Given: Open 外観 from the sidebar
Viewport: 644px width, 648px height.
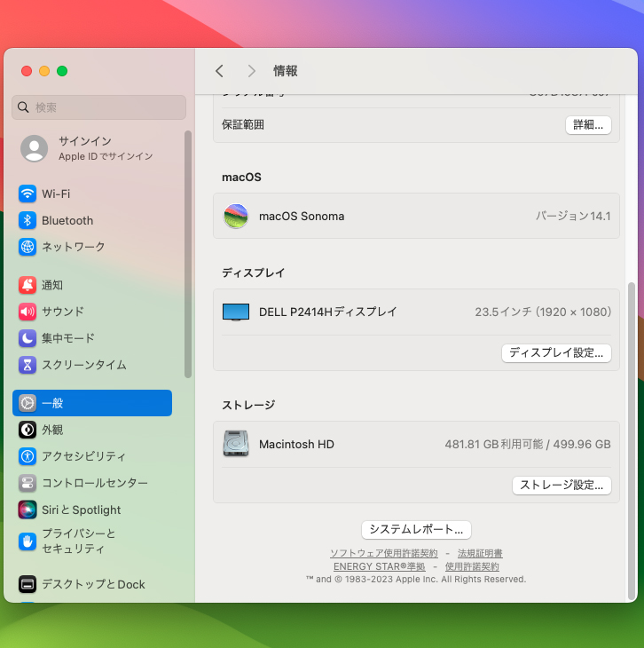Looking at the screenshot, I should coord(92,430).
